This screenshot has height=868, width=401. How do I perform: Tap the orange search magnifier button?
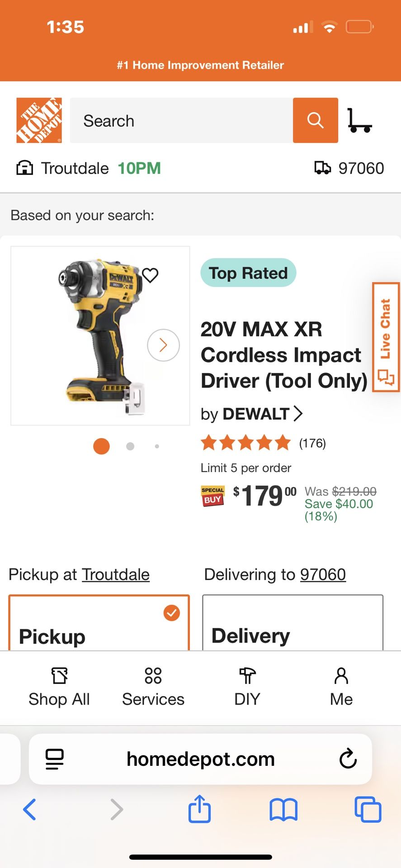315,120
